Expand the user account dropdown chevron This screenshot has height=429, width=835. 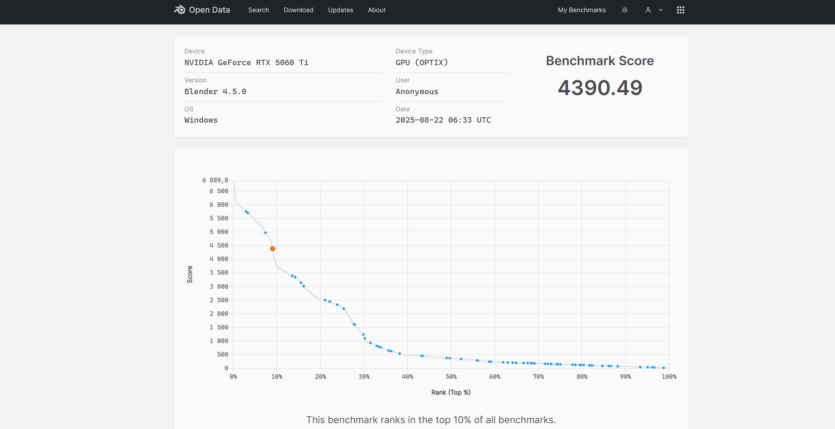pyautogui.click(x=661, y=10)
